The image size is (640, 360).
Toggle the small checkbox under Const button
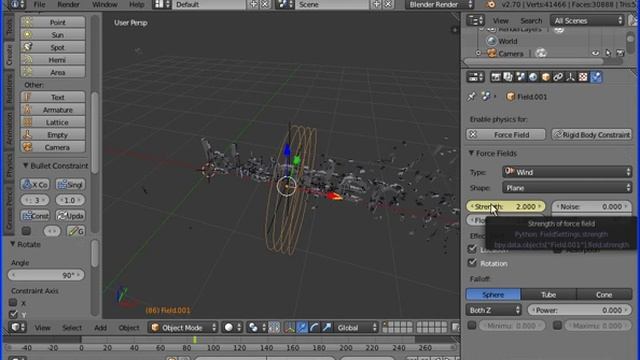[x=26, y=231]
